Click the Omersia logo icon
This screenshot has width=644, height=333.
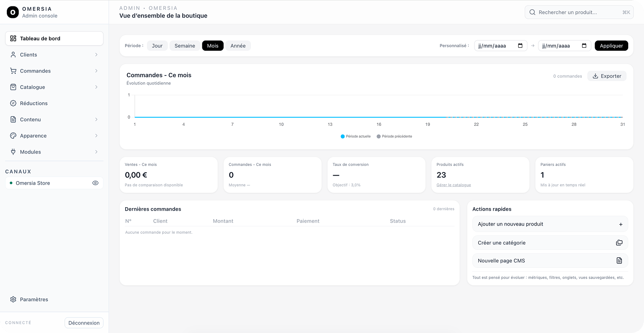tap(13, 12)
